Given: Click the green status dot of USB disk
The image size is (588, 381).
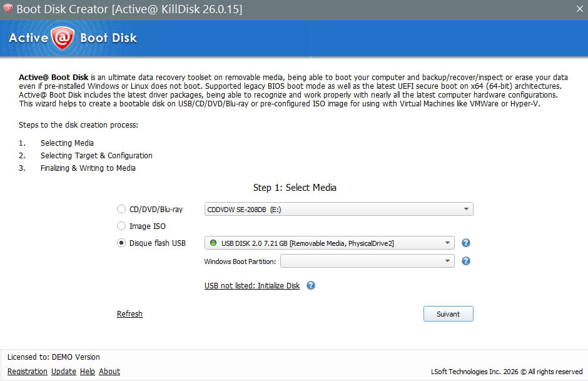Looking at the screenshot, I should [x=213, y=243].
